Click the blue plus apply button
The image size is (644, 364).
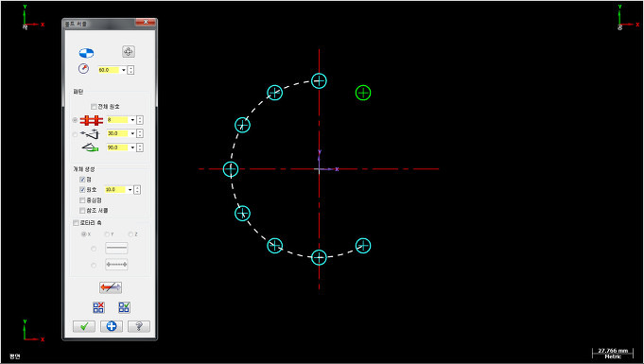pos(112,326)
